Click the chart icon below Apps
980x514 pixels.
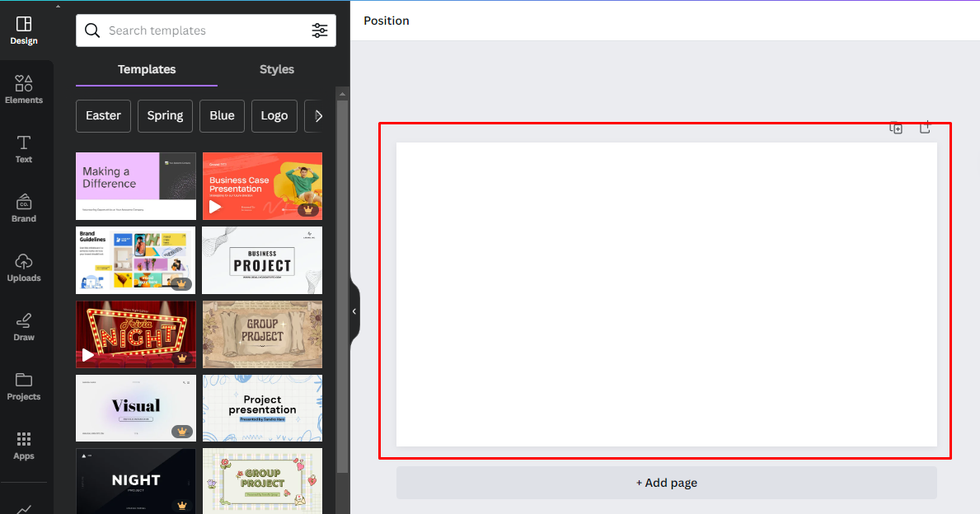tap(24, 509)
